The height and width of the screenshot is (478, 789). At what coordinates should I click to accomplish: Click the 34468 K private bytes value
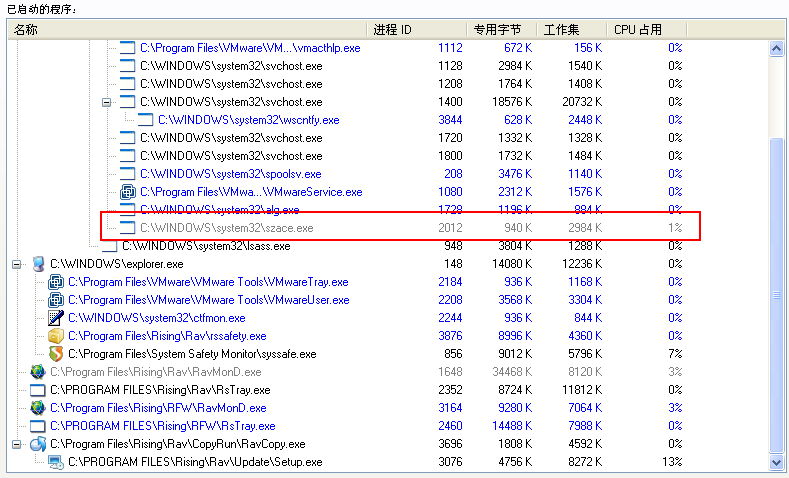click(512, 372)
